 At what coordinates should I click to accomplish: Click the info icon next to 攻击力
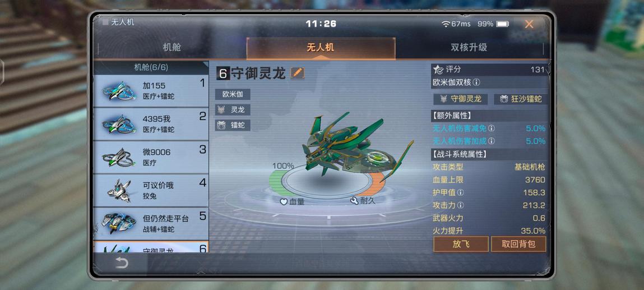460,205
